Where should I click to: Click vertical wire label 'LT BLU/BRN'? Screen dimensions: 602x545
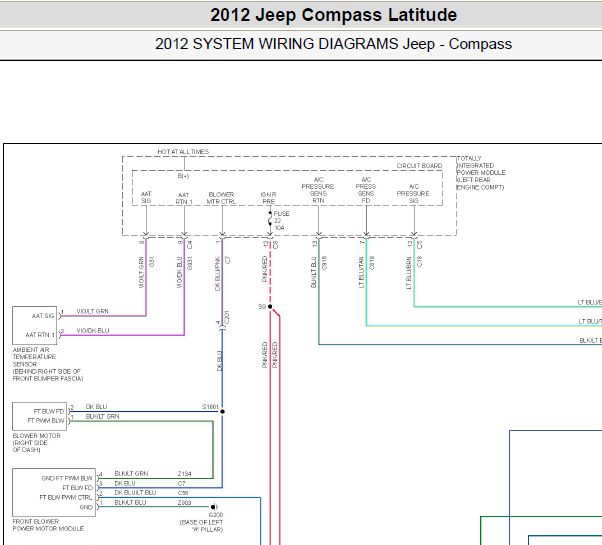(409, 273)
